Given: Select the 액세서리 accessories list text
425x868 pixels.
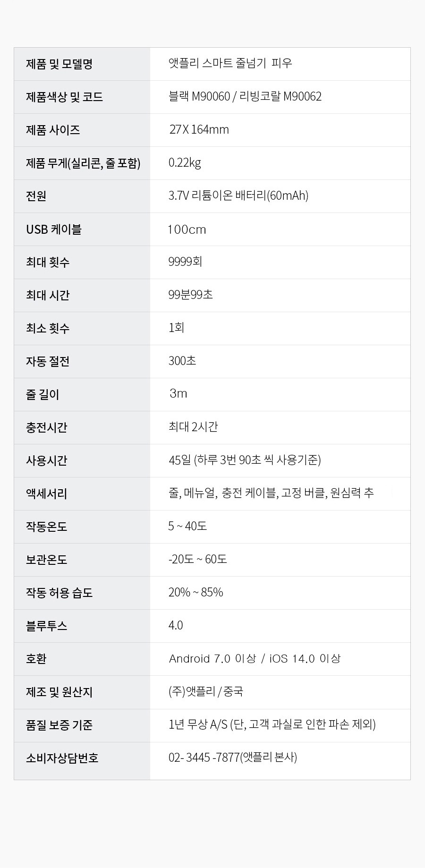Looking at the screenshot, I should click(271, 493).
